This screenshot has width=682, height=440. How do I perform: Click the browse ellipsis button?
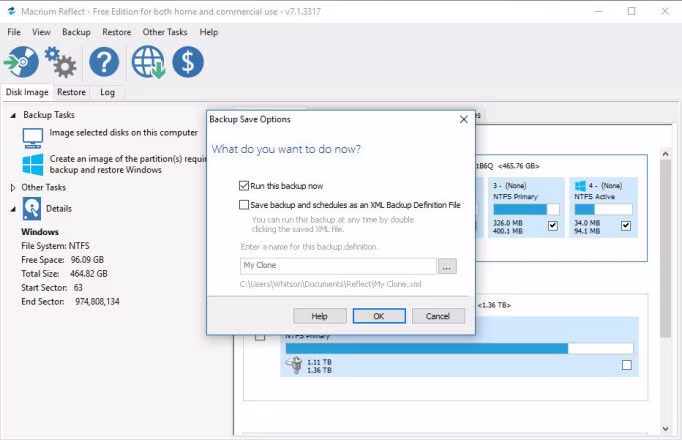(x=447, y=266)
